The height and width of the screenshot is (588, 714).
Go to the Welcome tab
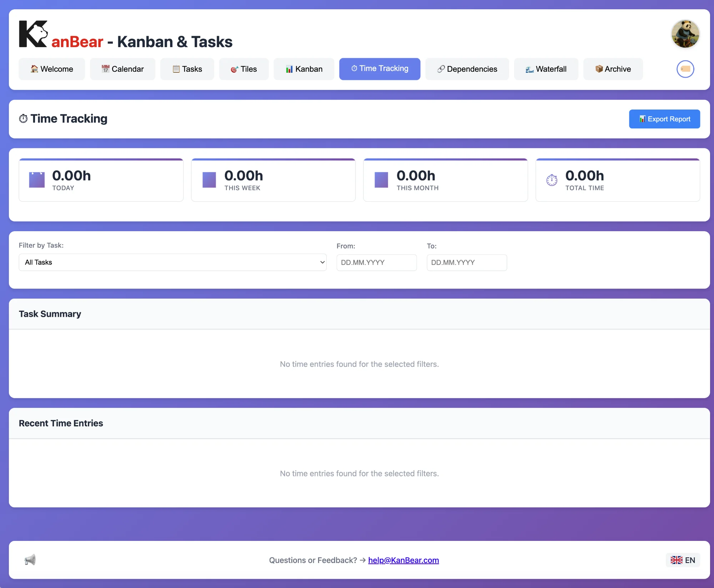(x=52, y=69)
